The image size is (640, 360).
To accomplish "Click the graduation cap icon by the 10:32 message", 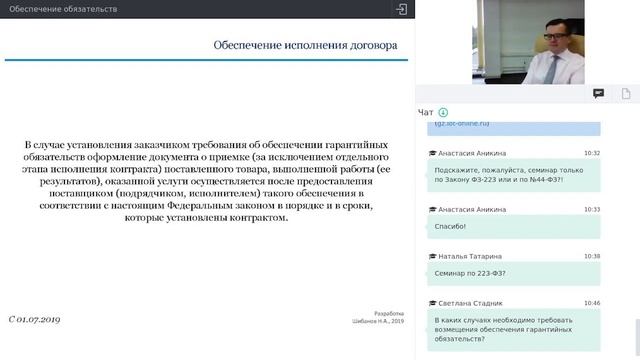I will pos(433,153).
